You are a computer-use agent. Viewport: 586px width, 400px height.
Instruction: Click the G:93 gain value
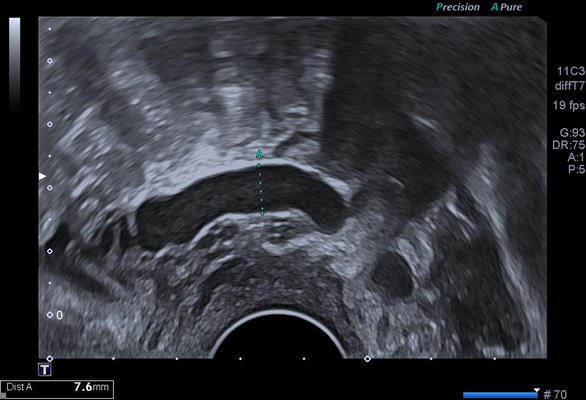(572, 132)
